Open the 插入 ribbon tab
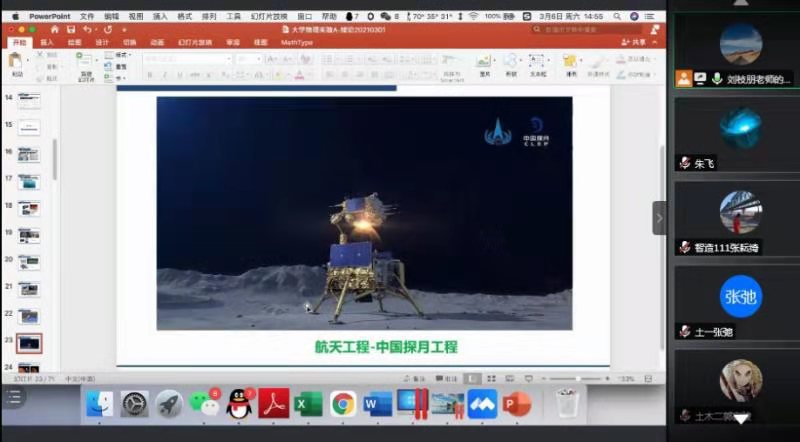Screen dimensions: 800x442 point(47,43)
